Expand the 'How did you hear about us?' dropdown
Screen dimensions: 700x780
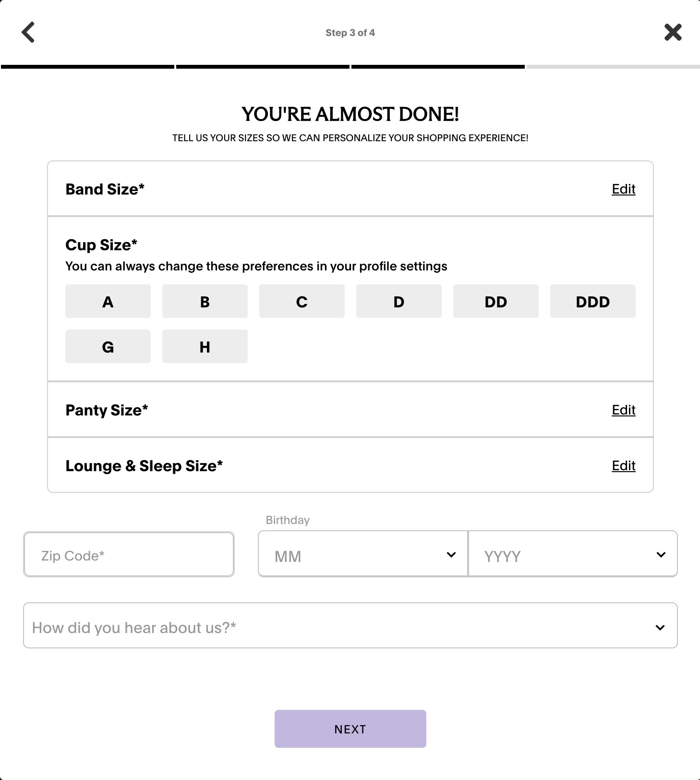tap(350, 626)
